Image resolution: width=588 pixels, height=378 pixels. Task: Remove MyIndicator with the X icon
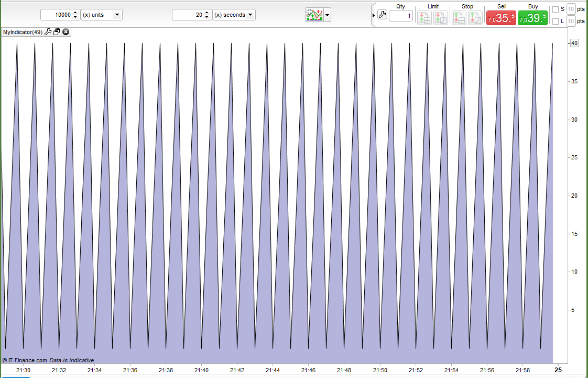[66, 32]
